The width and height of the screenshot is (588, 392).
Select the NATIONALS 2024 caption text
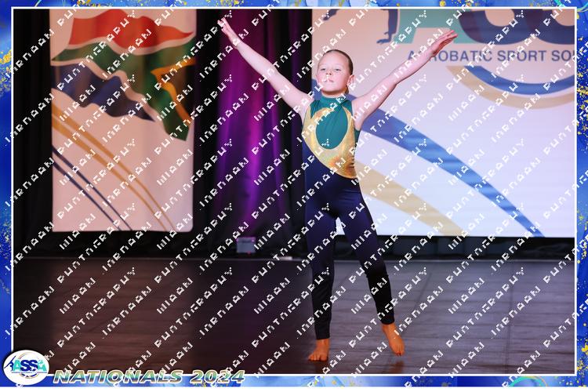[x=149, y=376]
